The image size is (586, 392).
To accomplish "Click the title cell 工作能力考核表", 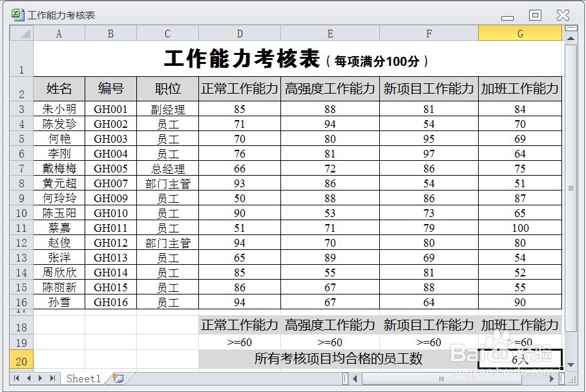I will 240,57.
